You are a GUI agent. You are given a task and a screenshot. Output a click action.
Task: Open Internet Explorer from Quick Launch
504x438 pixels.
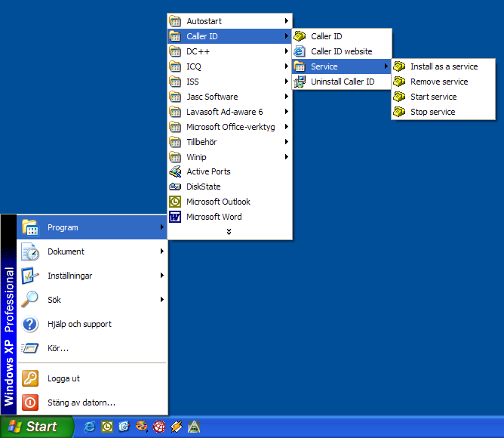pos(89,427)
